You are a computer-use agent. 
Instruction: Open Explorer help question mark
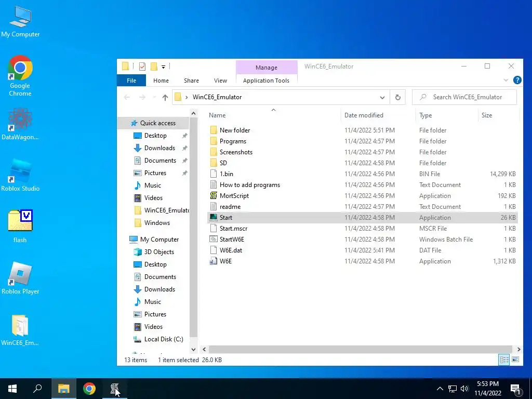click(x=517, y=80)
